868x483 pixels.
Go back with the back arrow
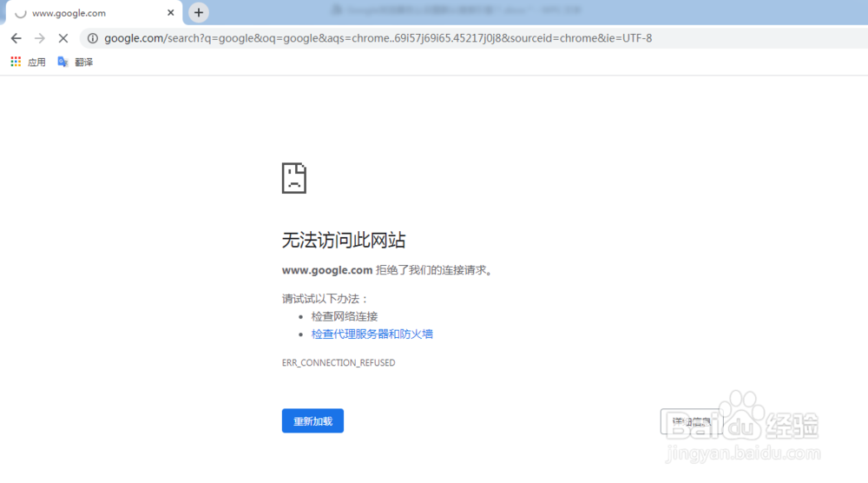[16, 38]
